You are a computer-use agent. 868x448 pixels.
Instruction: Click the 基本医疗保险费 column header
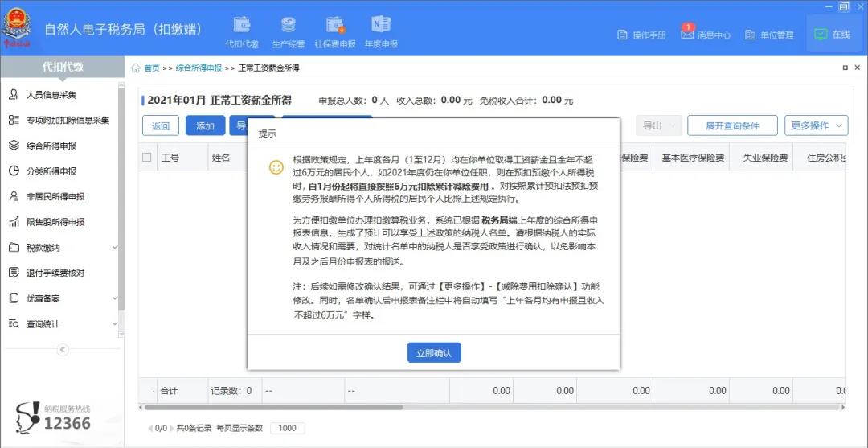[x=693, y=158]
